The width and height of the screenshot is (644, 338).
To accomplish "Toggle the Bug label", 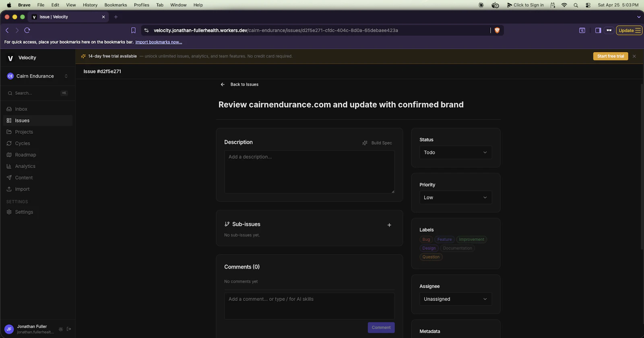I will [426, 240].
